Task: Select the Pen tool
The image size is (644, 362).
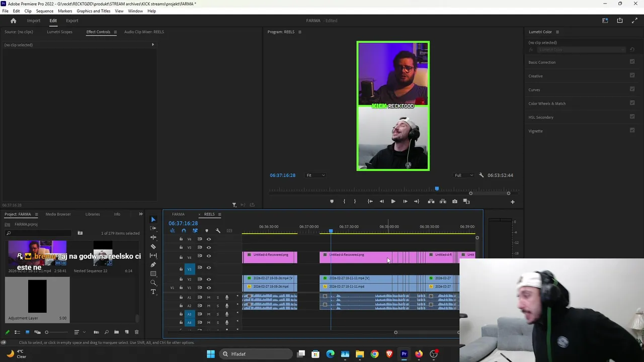Action: (x=153, y=264)
